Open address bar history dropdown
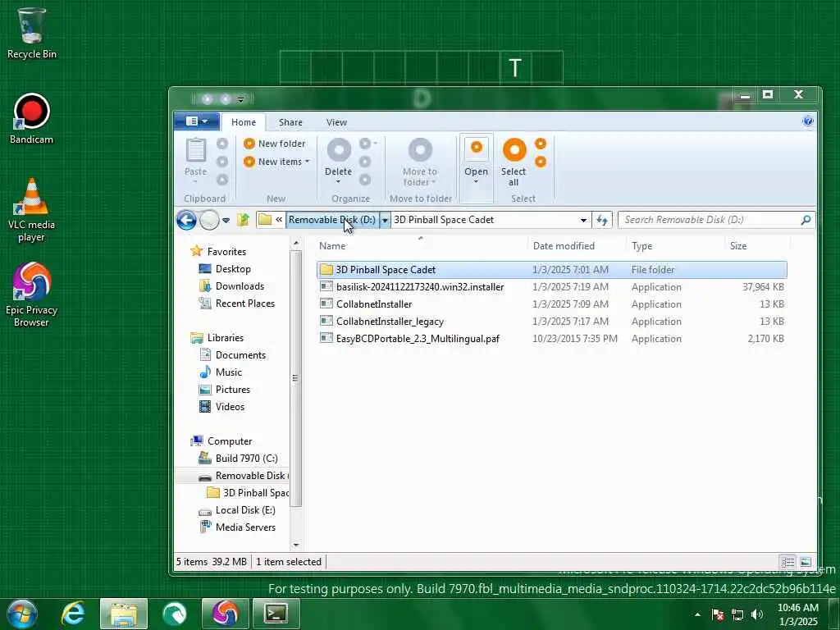The width and height of the screenshot is (840, 630). (583, 220)
